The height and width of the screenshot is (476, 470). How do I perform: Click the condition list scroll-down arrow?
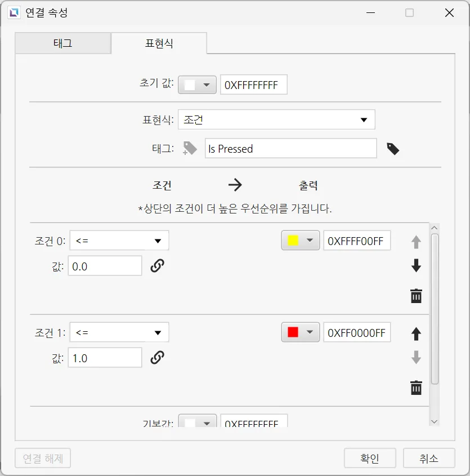(x=434, y=421)
